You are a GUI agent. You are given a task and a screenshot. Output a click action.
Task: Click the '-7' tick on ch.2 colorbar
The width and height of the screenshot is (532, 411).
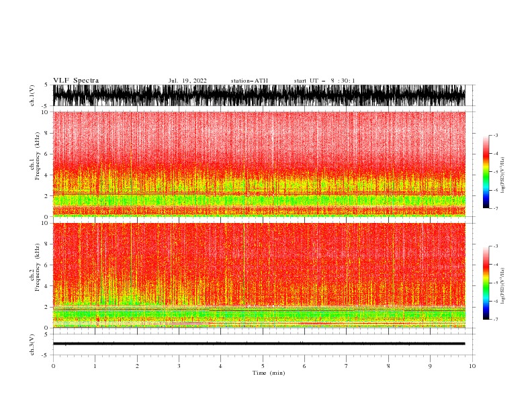pyautogui.click(x=495, y=320)
